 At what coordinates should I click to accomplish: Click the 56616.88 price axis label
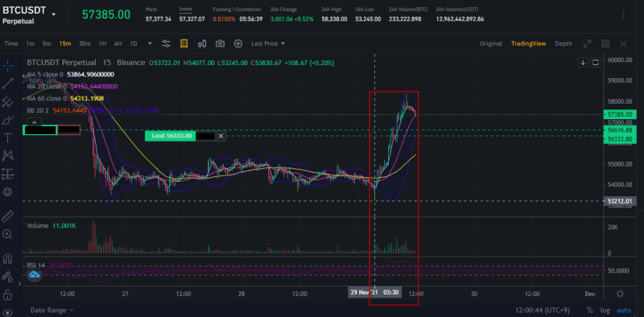(x=620, y=130)
